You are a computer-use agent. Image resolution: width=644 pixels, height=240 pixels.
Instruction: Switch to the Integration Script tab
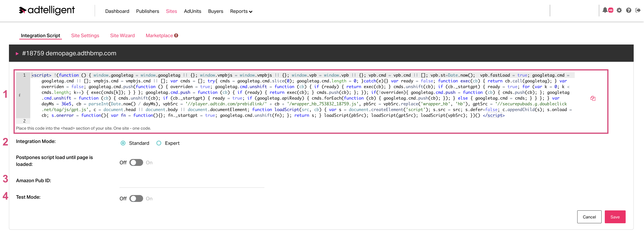click(x=41, y=36)
